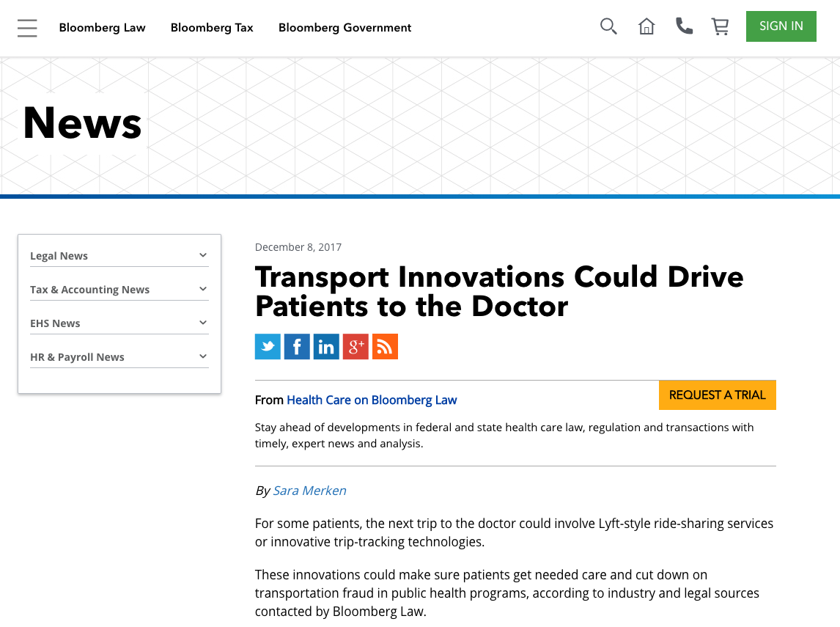840x627 pixels.
Task: Expand the EHS News chevron
Action: point(203,323)
